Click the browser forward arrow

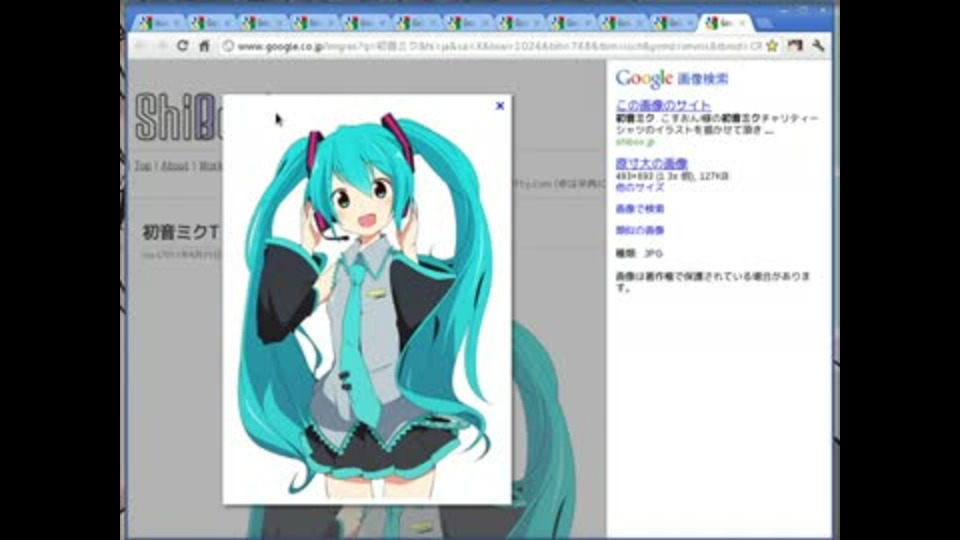162,46
